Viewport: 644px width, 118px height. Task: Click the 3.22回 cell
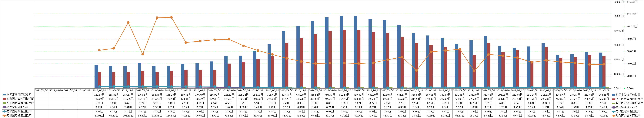click(114, 112)
